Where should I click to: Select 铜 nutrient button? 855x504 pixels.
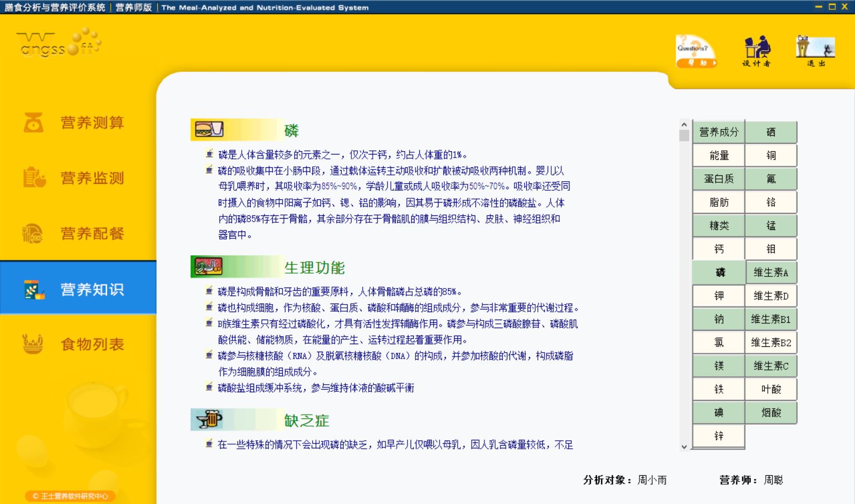771,156
